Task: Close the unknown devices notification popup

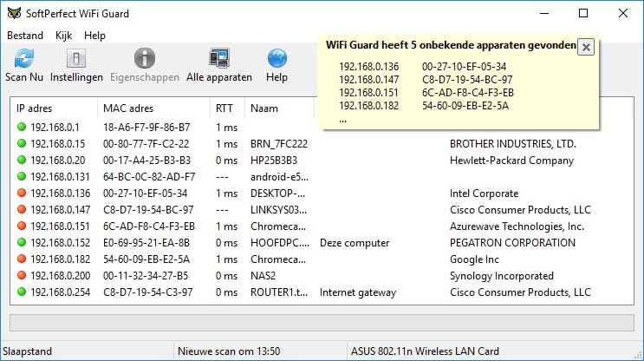Action: 586,47
